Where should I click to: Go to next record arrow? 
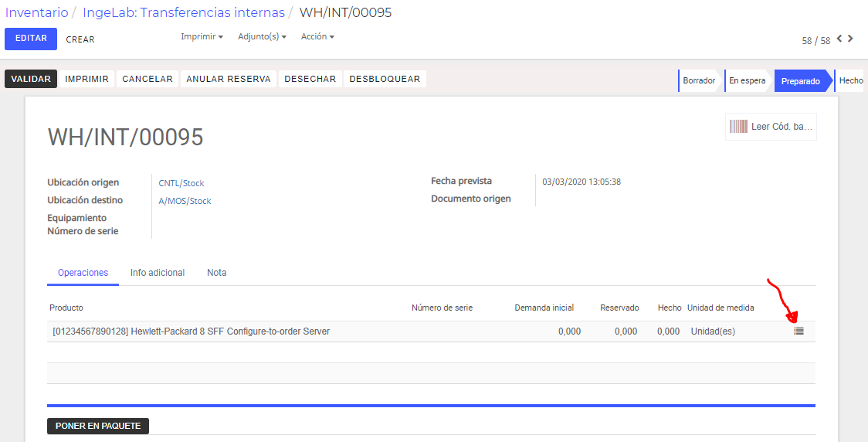851,38
